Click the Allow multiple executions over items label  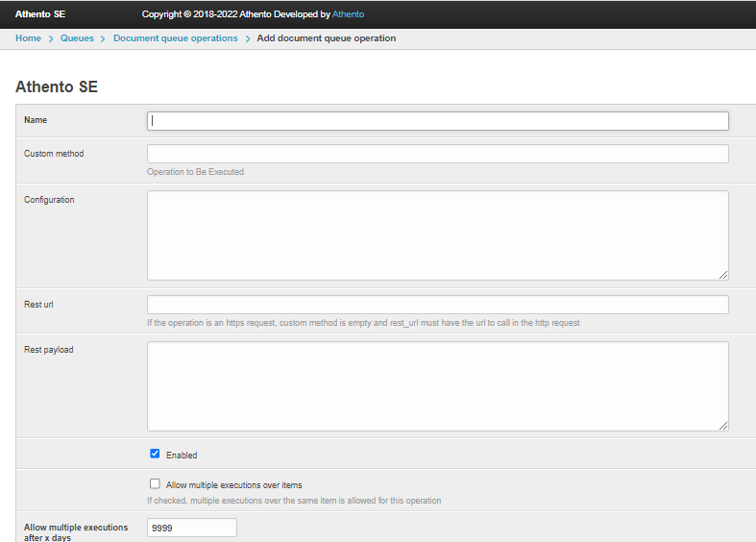(233, 485)
